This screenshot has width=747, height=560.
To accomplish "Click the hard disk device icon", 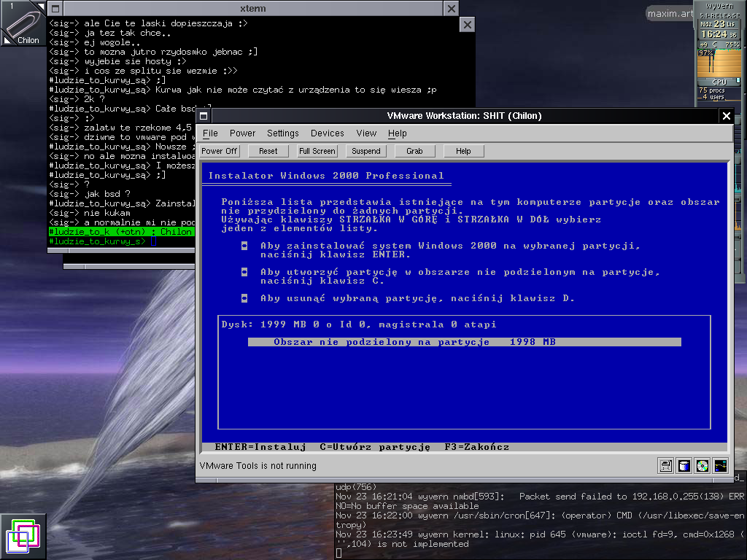I will tap(684, 465).
